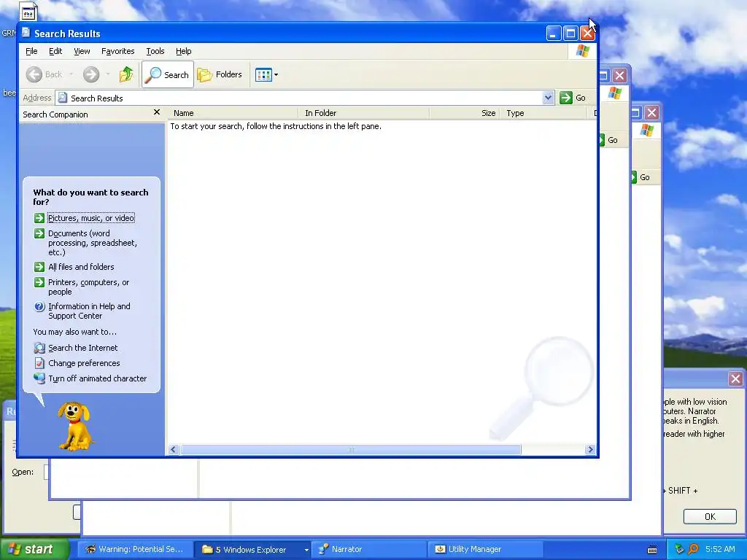Click the network system tray icon
This screenshot has width=747, height=560.
pyautogui.click(x=679, y=549)
